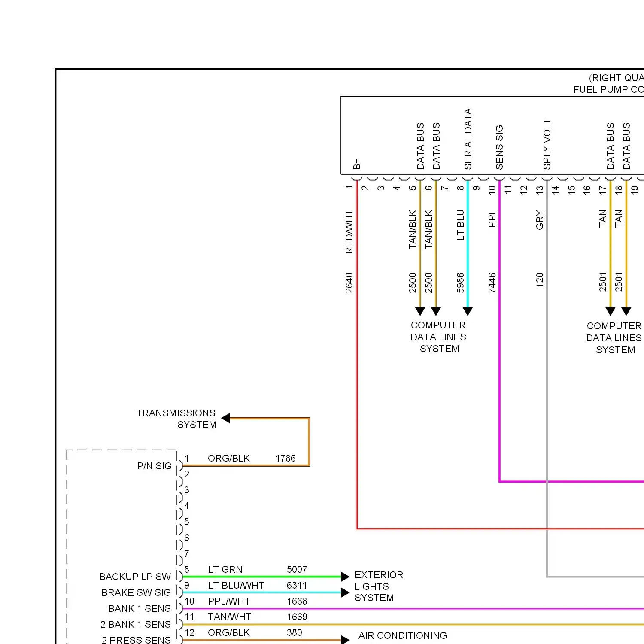Click the PPL wire label near pin 10
This screenshot has height=644, width=644.
[492, 218]
